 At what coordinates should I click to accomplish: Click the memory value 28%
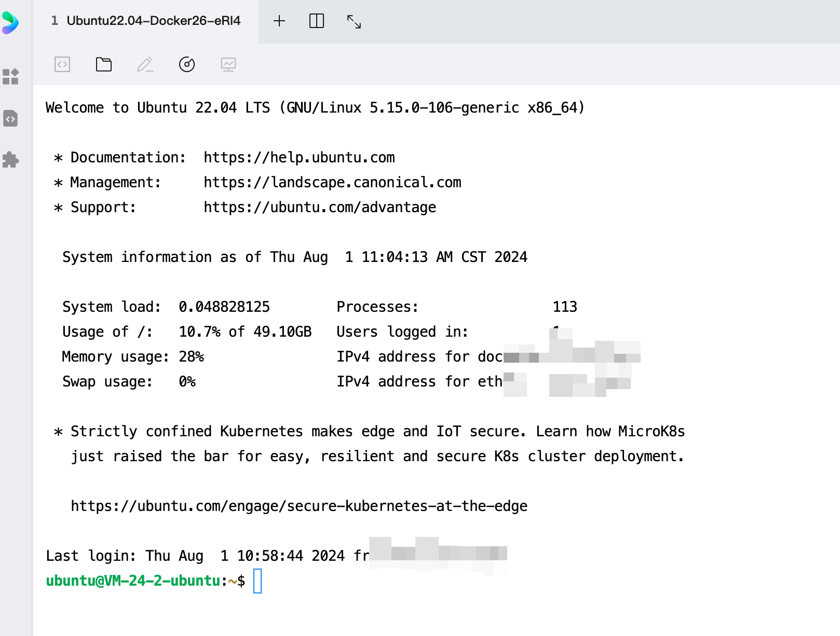(x=192, y=356)
